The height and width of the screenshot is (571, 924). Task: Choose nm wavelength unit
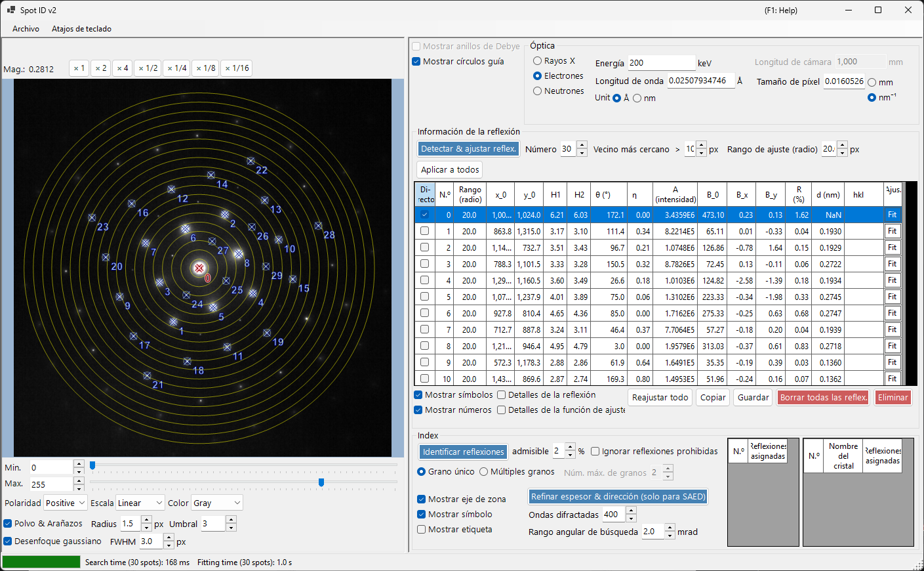[x=637, y=98]
